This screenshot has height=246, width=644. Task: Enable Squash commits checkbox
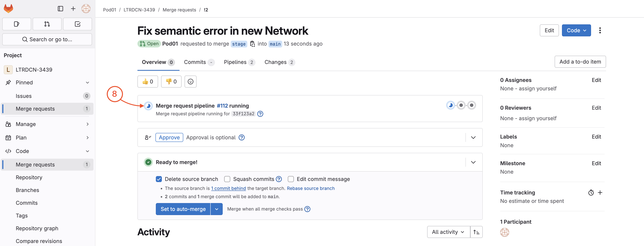227,179
